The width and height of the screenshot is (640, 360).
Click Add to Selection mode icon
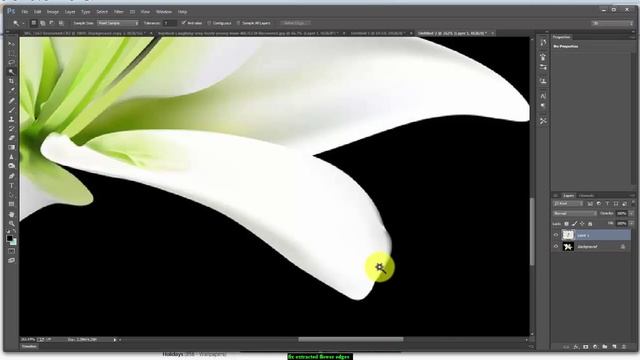coord(43,23)
